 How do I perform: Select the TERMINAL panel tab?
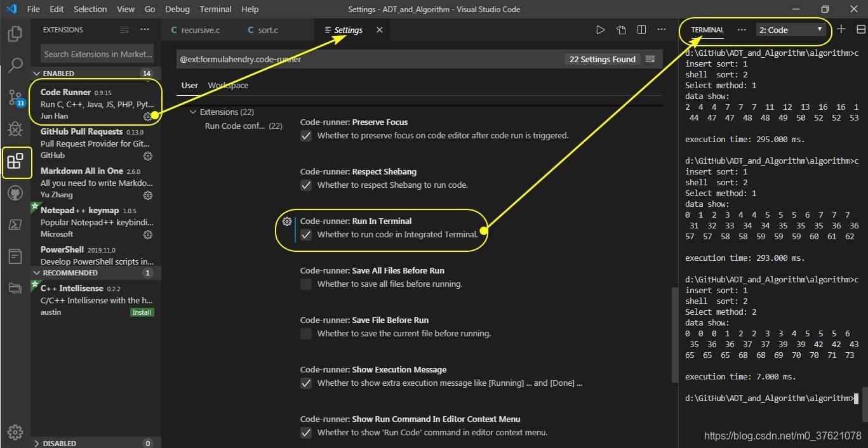pos(707,30)
